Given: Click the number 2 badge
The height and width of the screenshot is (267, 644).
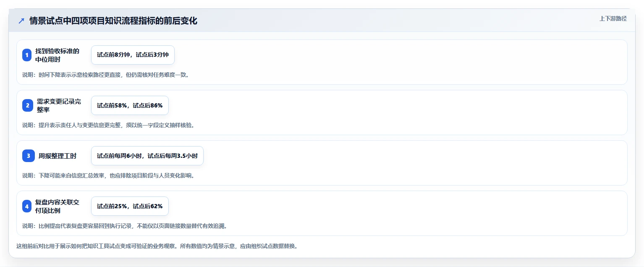Looking at the screenshot, I should click(x=27, y=105).
